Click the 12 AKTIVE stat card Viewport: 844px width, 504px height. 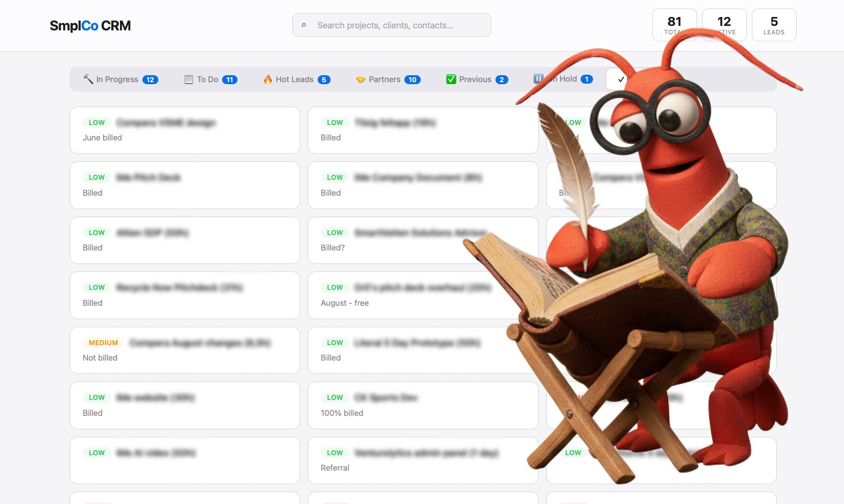(724, 24)
